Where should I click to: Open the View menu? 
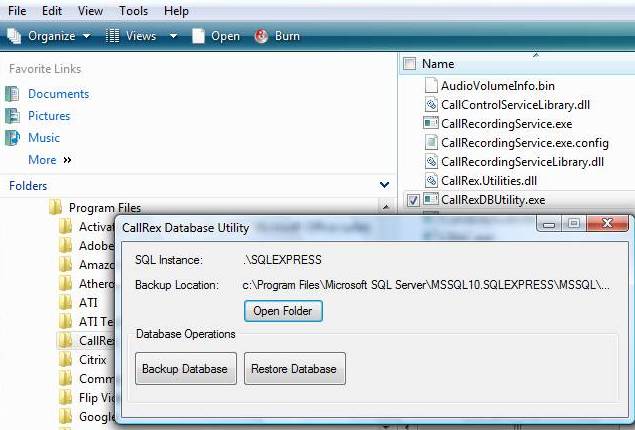(90, 11)
